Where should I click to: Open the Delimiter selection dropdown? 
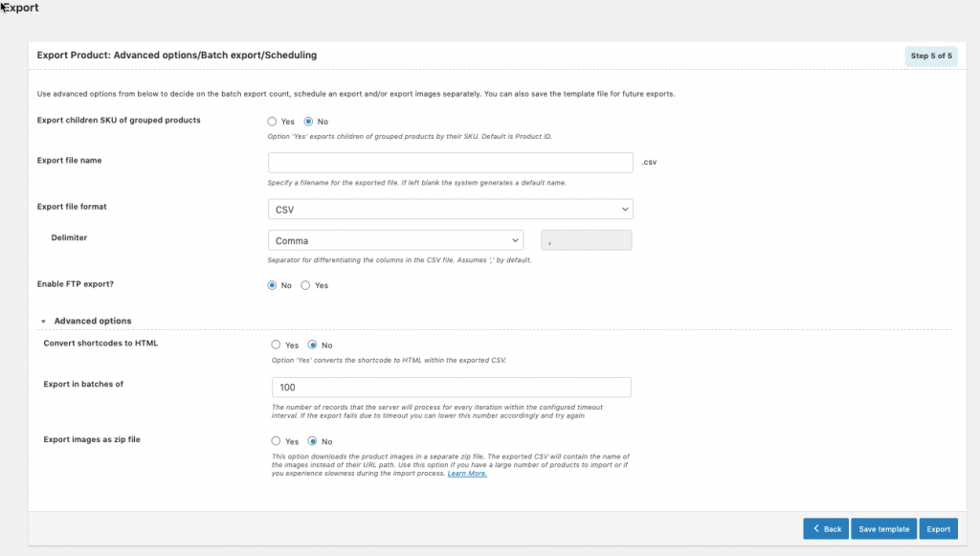point(395,240)
